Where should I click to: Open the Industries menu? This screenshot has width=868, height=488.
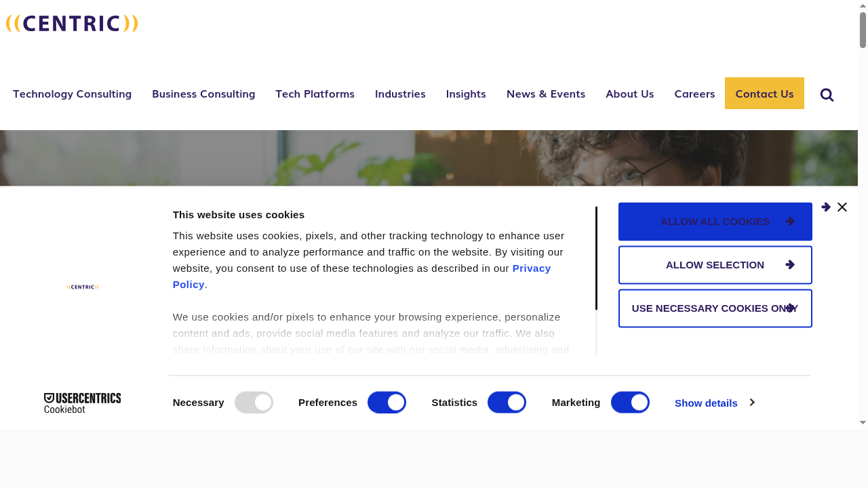point(400,94)
